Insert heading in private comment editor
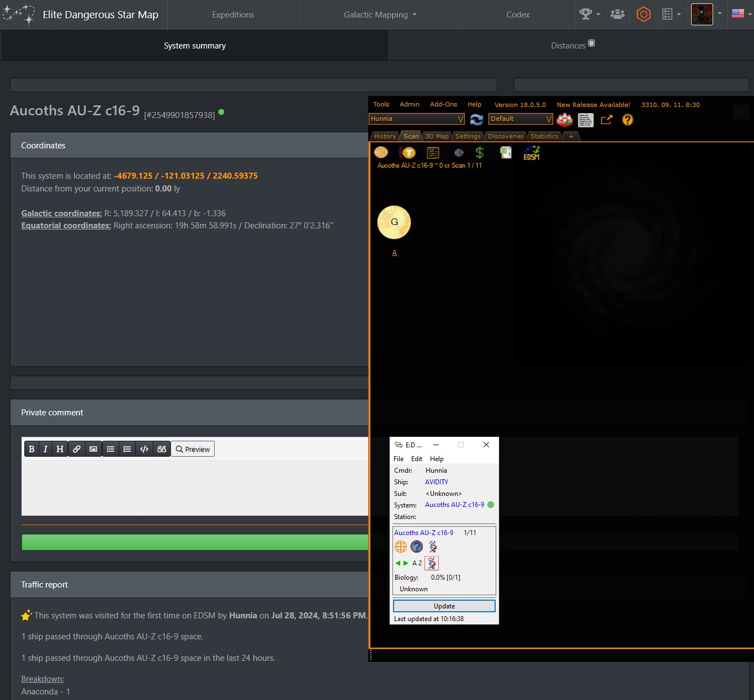The image size is (754, 700). (60, 449)
